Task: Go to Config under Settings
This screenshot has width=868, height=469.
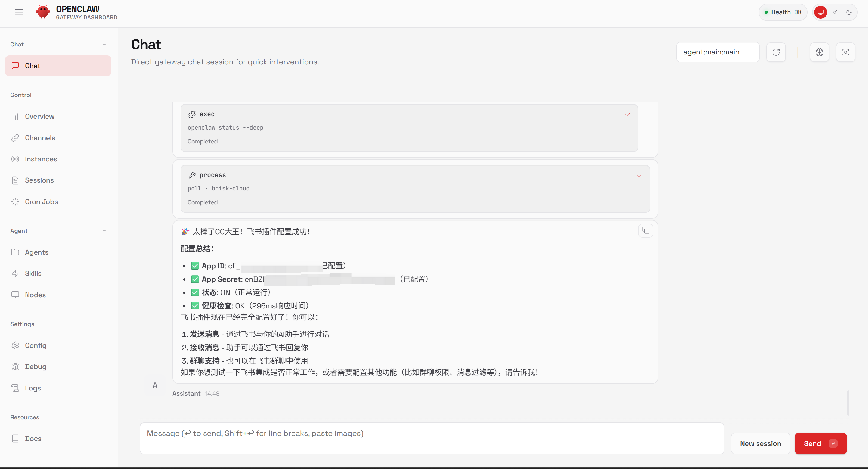Action: pos(36,345)
